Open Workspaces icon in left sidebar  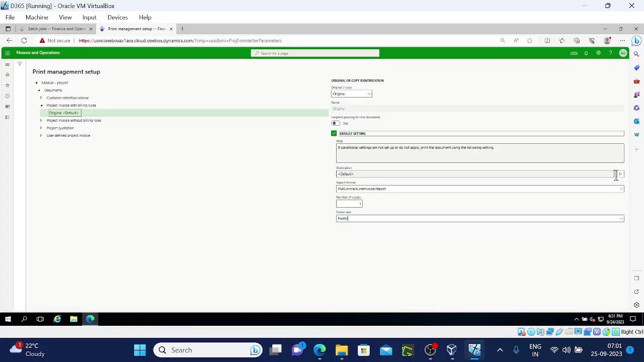(x=7, y=107)
